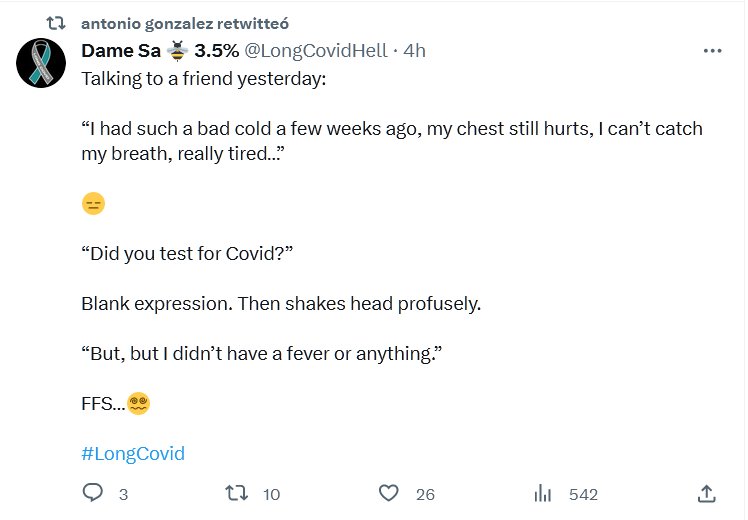
Task: Open view analytics bar chart icon
Action: [544, 493]
